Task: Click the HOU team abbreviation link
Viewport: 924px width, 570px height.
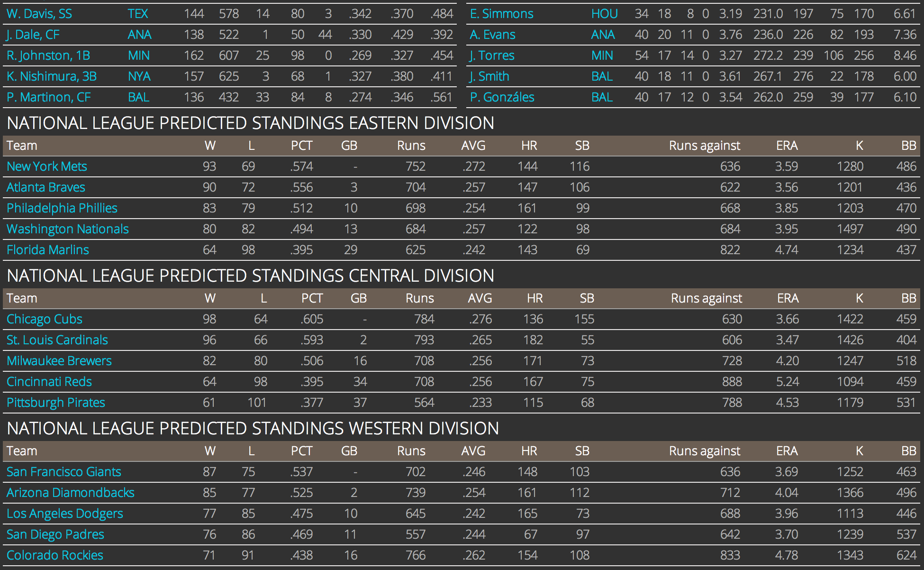Action: 604,14
